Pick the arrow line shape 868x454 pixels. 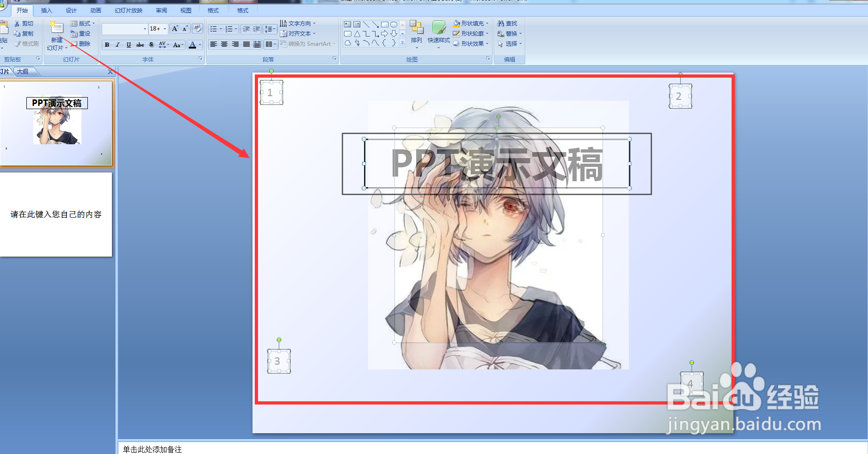(x=376, y=25)
